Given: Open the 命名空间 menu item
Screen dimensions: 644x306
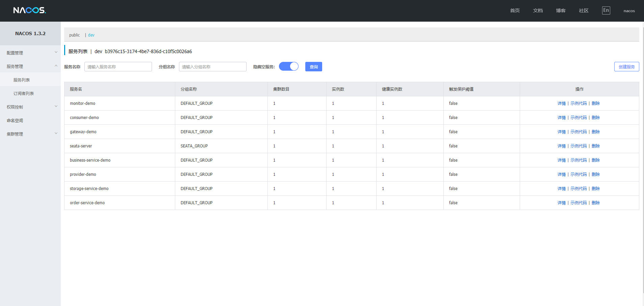Looking at the screenshot, I should click(x=15, y=120).
